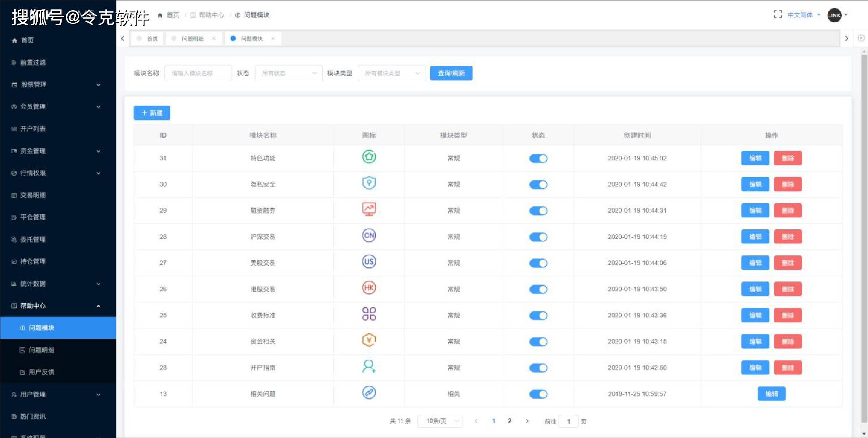
Task: Click the 新建 button
Action: pos(152,113)
